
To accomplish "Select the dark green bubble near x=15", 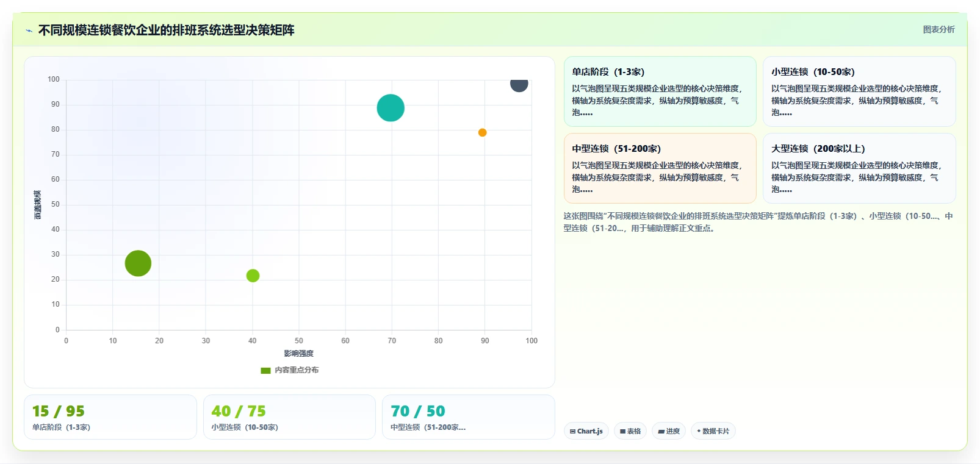I will coord(138,263).
